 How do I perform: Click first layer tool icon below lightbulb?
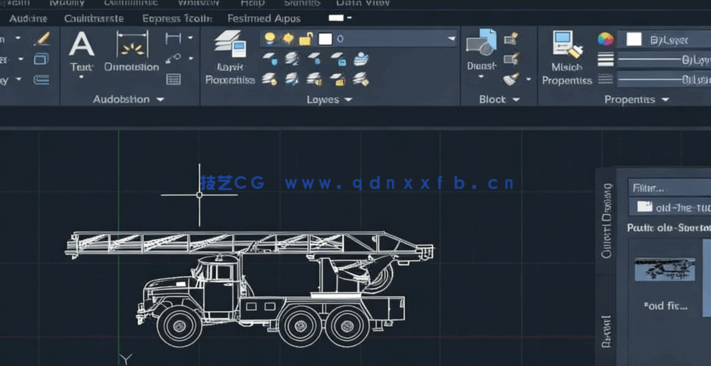(x=270, y=59)
